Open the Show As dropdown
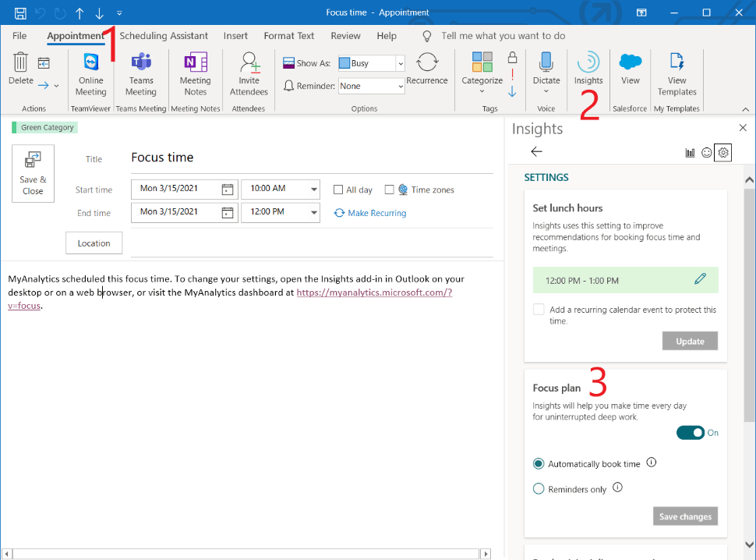 click(x=398, y=62)
